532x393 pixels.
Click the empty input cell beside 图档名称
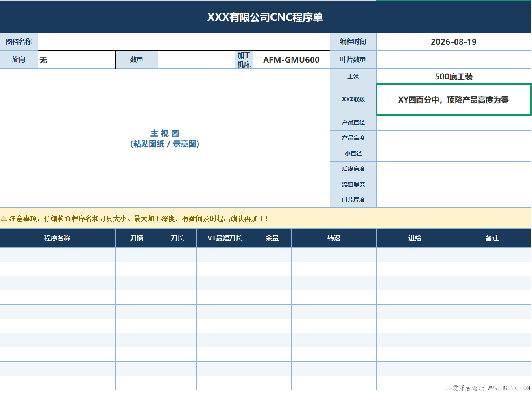pyautogui.click(x=184, y=42)
